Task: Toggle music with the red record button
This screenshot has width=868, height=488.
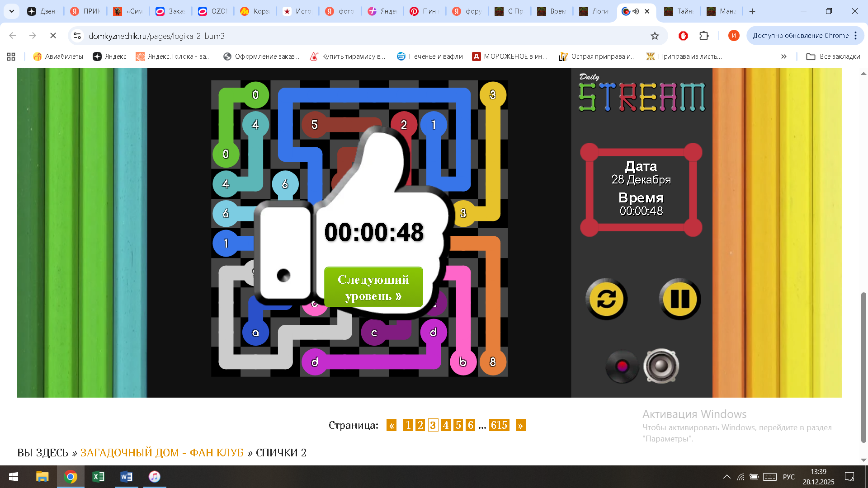Action: pyautogui.click(x=622, y=366)
